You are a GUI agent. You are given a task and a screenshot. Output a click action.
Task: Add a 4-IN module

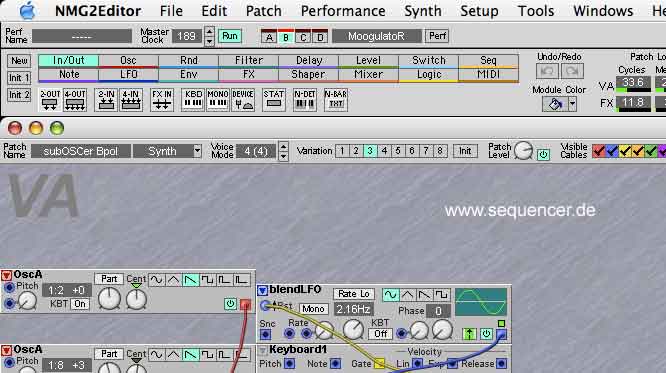(x=131, y=100)
